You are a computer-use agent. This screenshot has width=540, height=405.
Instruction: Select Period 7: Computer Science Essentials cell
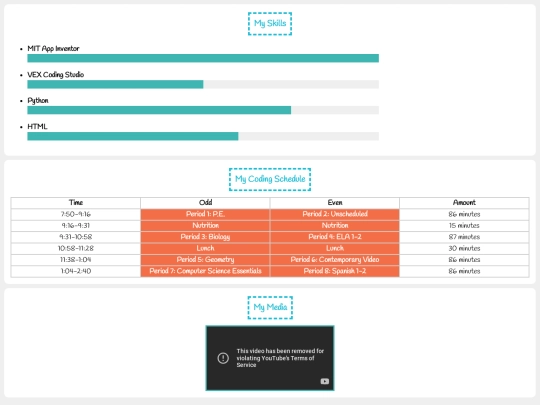click(205, 271)
